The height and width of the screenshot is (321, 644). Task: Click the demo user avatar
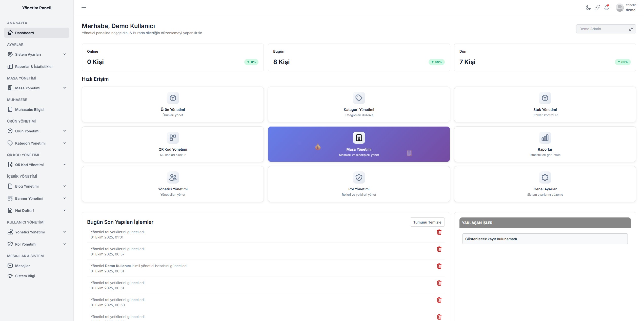coord(619,8)
